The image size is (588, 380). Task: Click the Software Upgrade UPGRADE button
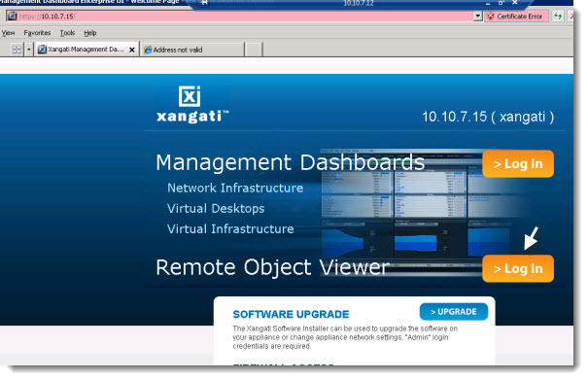(x=453, y=312)
